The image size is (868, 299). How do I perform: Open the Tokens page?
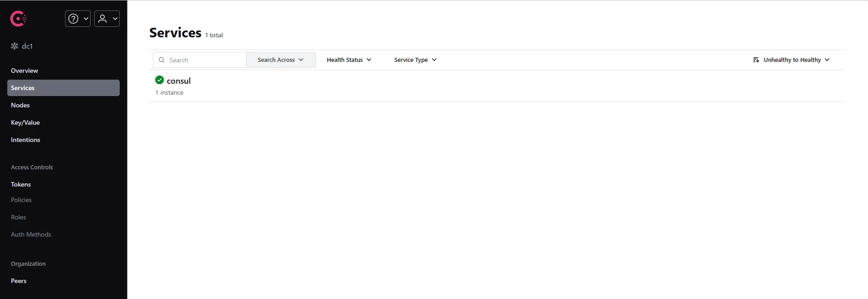coord(21,184)
